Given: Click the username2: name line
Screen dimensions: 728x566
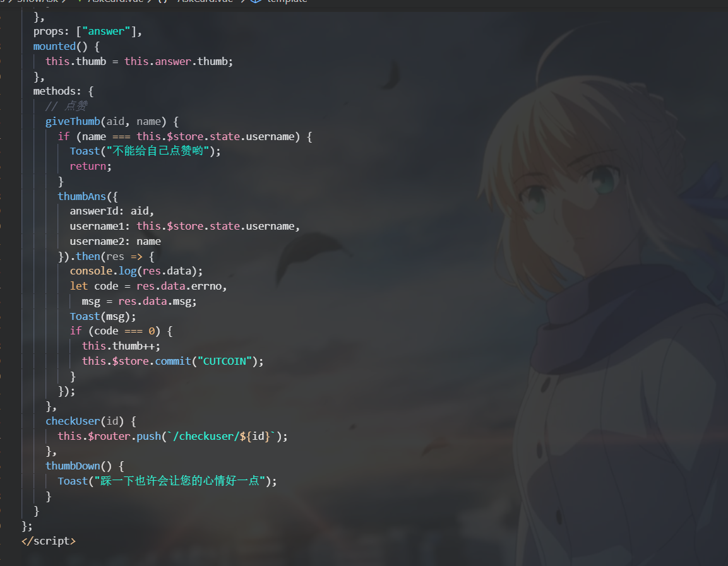Looking at the screenshot, I should [115, 241].
